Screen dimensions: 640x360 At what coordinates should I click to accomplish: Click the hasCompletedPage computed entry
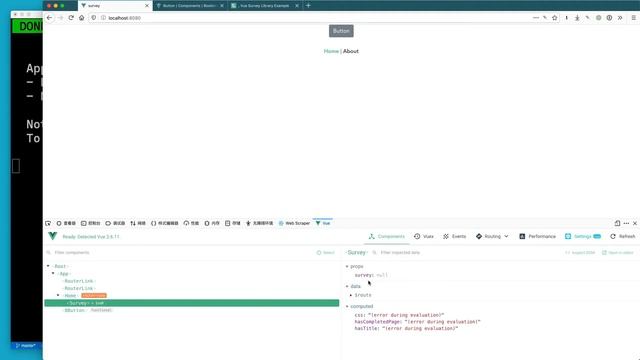[x=418, y=322]
